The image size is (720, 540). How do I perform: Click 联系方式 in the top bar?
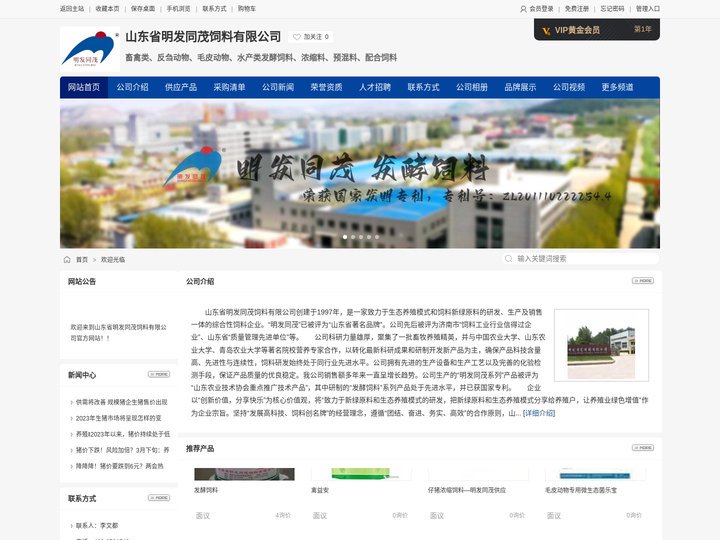pyautogui.click(x=214, y=9)
